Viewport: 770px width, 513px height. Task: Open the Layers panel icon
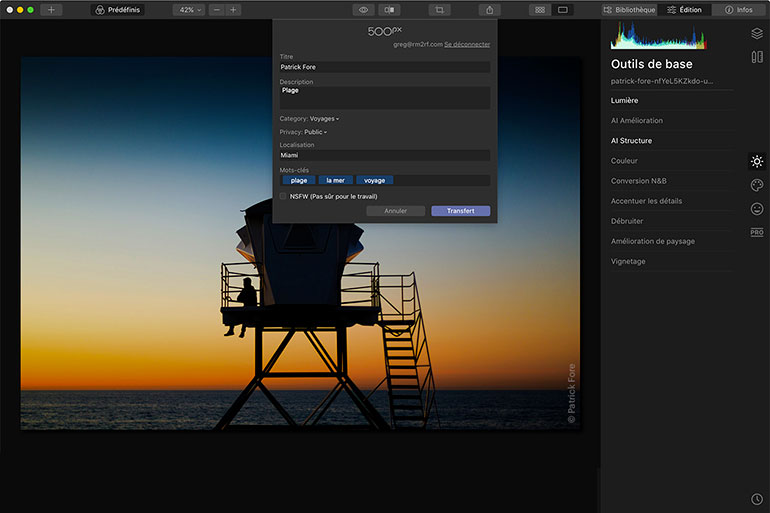pyautogui.click(x=757, y=33)
